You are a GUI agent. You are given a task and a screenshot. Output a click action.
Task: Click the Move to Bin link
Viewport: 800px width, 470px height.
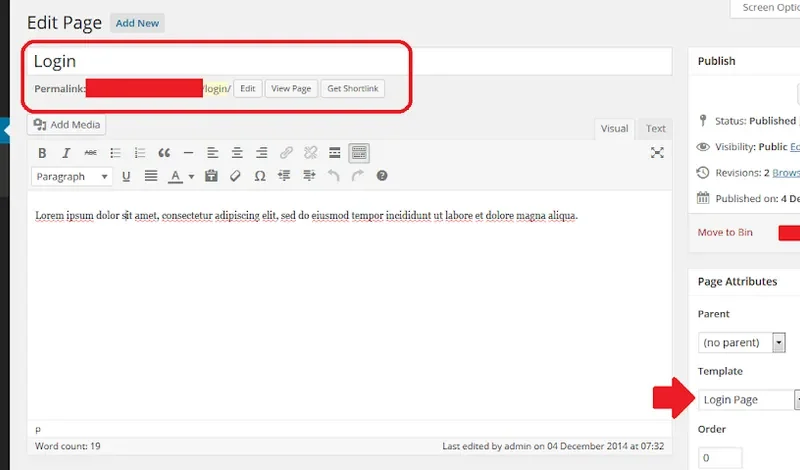(x=725, y=233)
